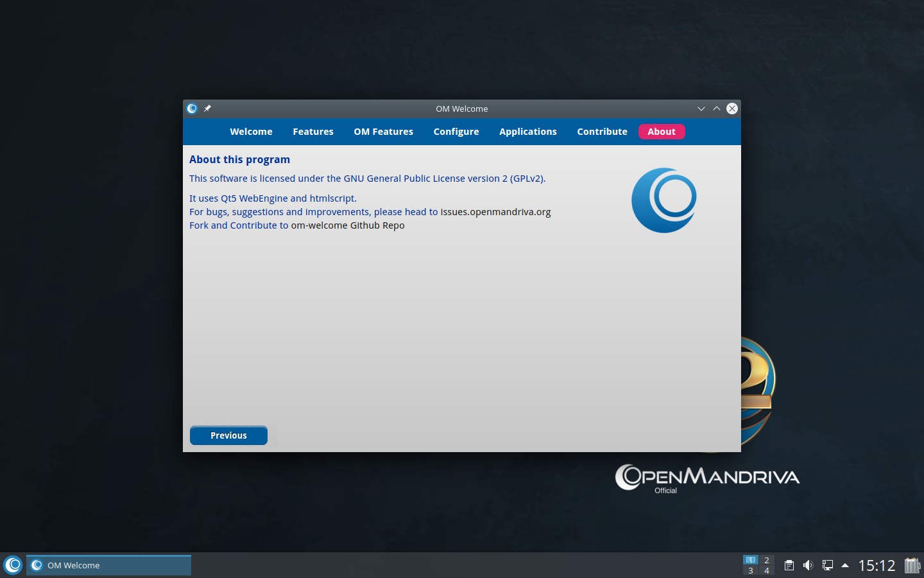Screen dimensions: 924x578
Task: Click the large OpenMandriva logo in About page
Action: point(663,200)
